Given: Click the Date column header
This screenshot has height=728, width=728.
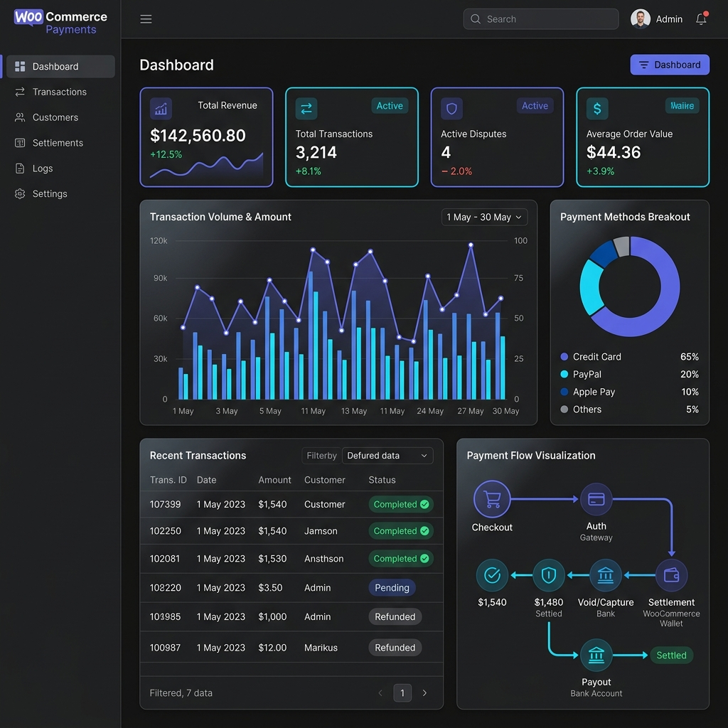Looking at the screenshot, I should click(207, 480).
